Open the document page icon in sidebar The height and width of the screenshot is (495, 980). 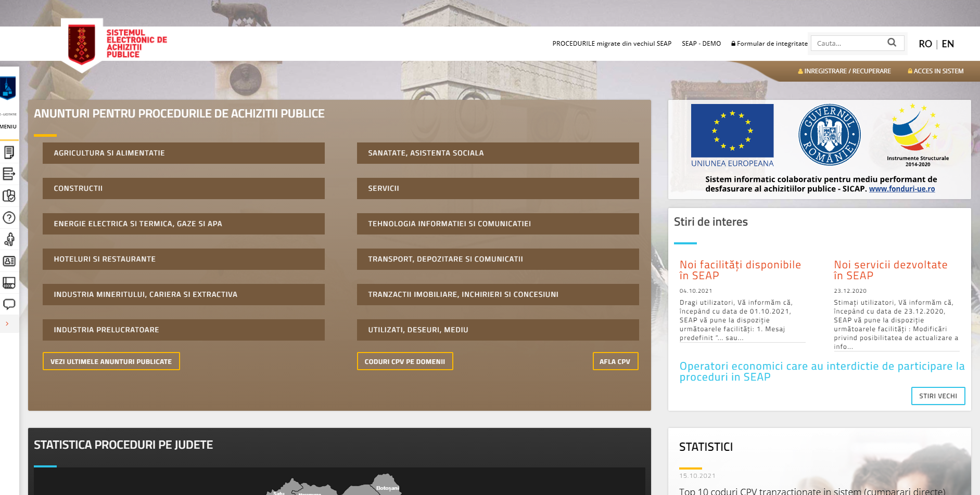point(9,152)
